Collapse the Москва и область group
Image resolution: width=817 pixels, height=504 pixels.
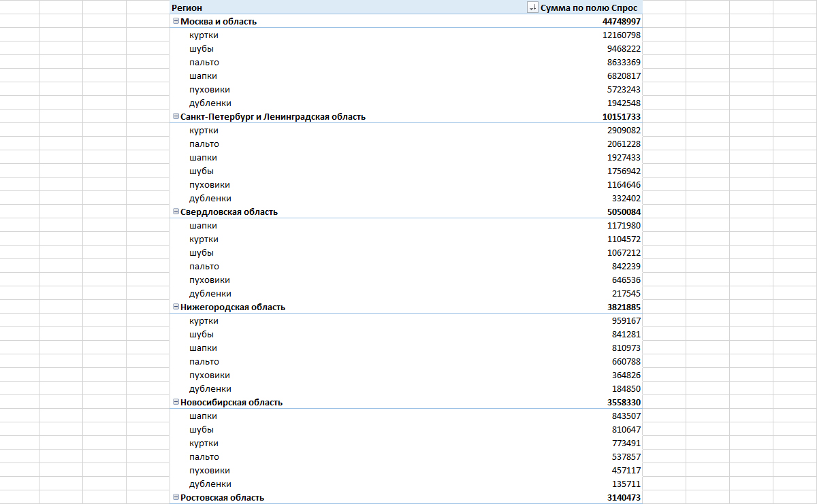[176, 21]
